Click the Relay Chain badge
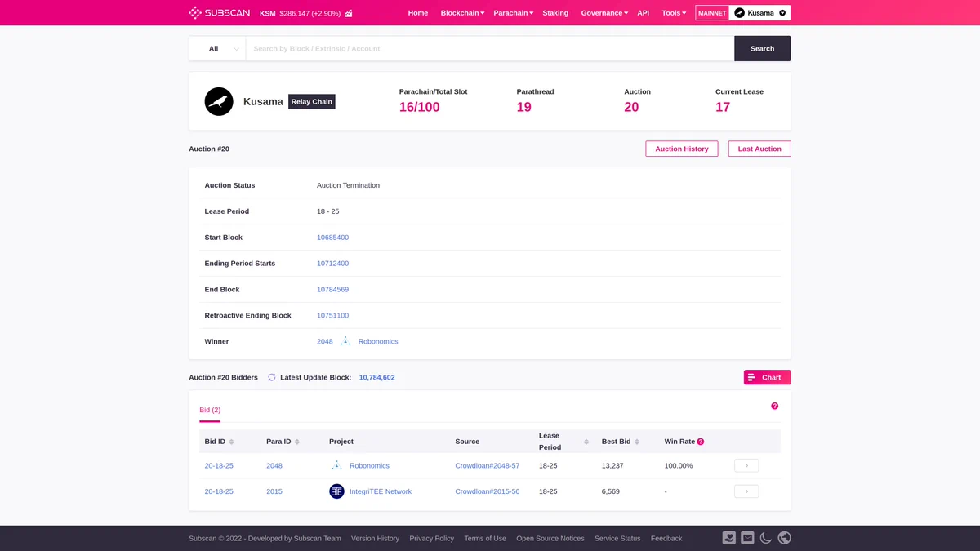This screenshot has height=551, width=980. click(x=312, y=102)
